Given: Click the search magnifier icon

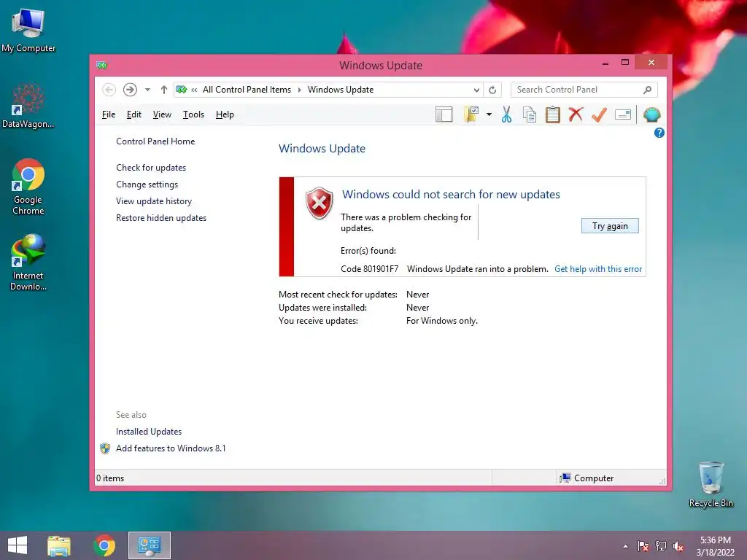Looking at the screenshot, I should 648,90.
